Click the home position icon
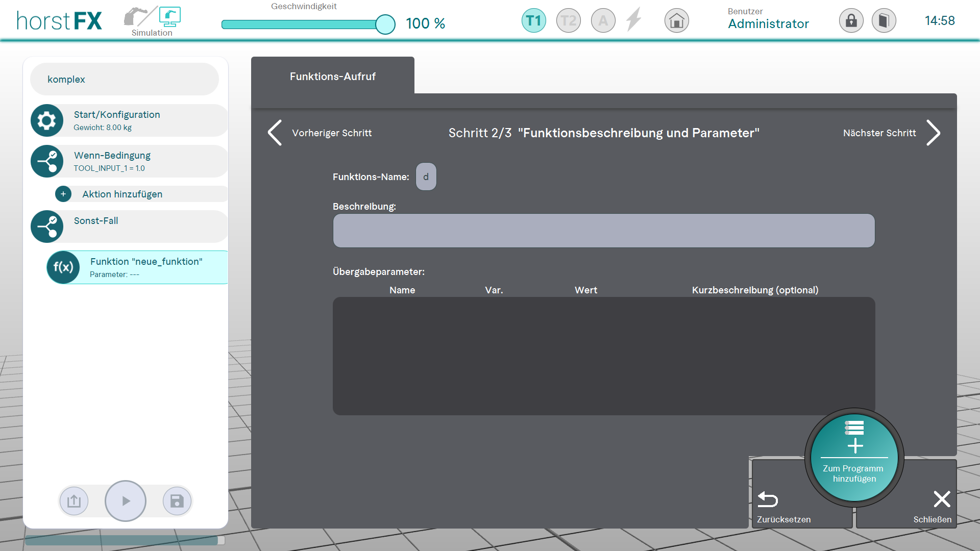 [676, 21]
